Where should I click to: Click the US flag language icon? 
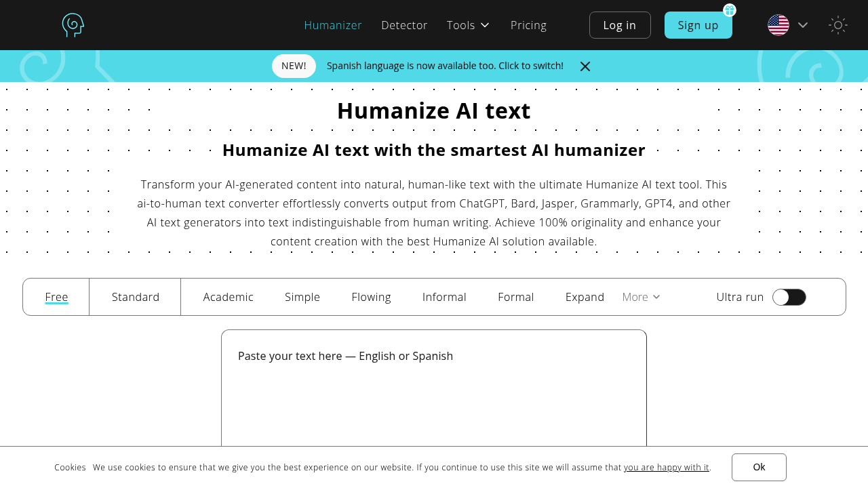pos(778,25)
